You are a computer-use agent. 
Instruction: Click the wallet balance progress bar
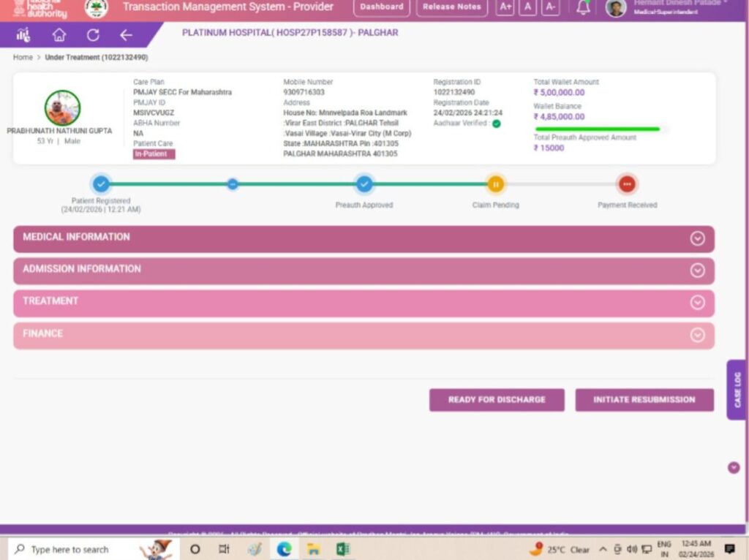(x=597, y=129)
